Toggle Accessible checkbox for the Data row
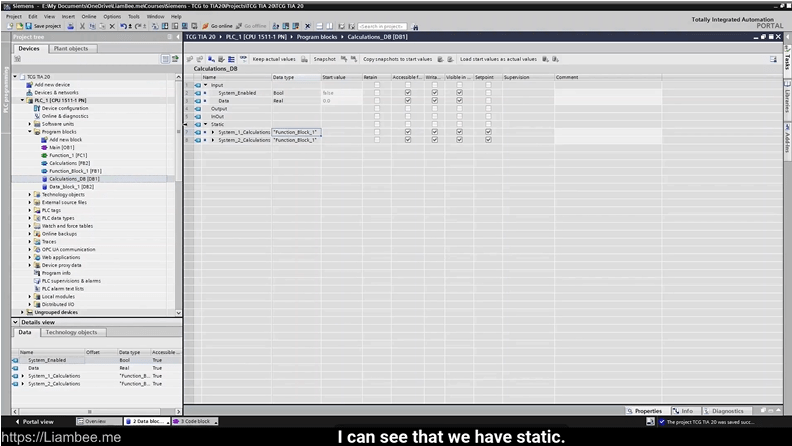792x446 pixels. [408, 100]
